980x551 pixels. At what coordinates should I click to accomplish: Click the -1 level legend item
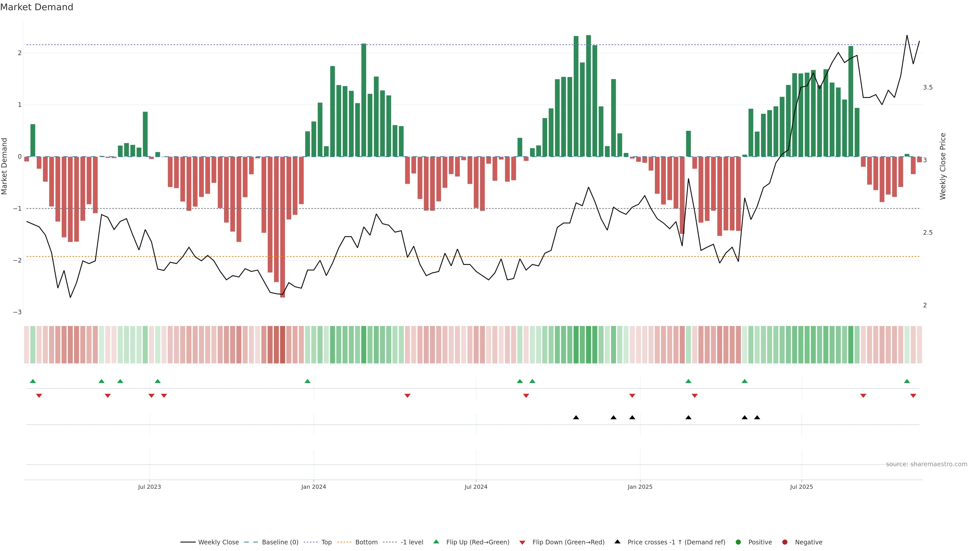point(412,542)
